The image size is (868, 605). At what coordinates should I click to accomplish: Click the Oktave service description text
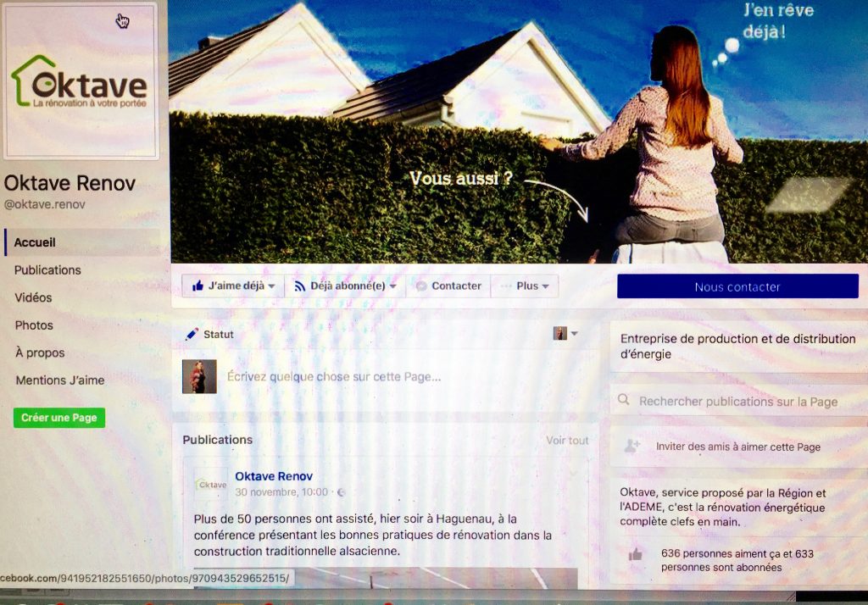coord(722,507)
